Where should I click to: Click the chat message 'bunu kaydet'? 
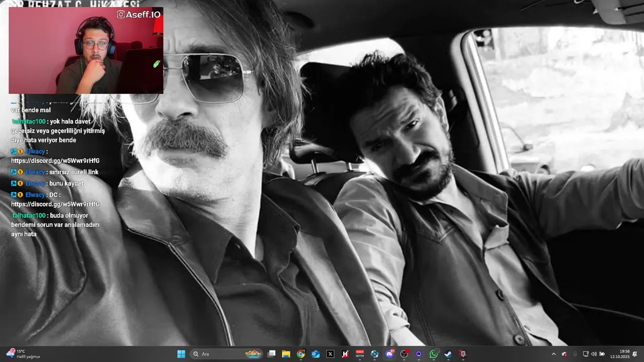(x=66, y=184)
